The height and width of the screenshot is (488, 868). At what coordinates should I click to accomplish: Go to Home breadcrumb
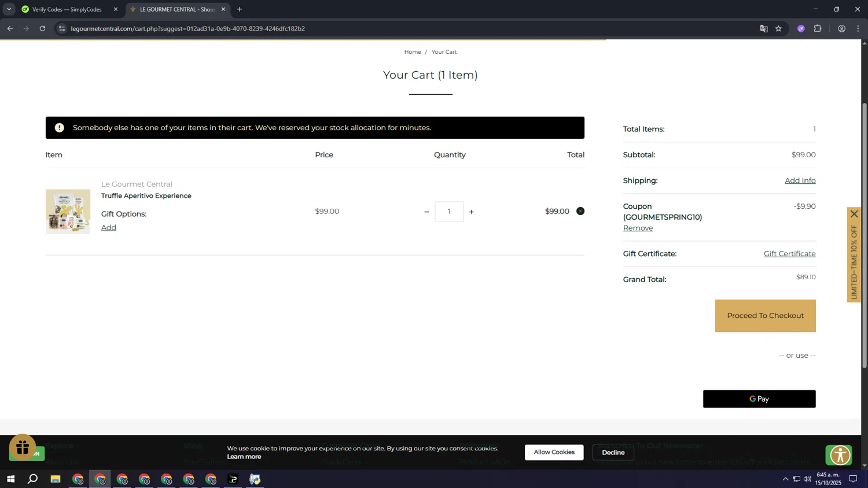413,52
